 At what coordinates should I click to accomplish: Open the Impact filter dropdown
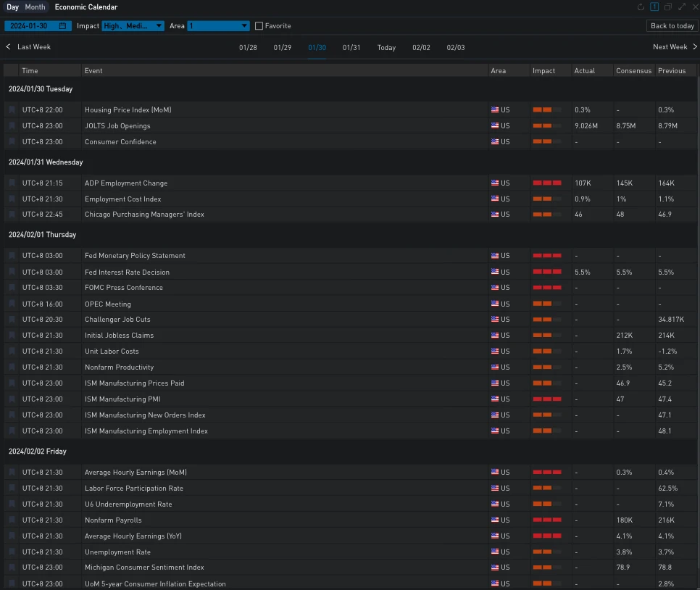click(133, 26)
